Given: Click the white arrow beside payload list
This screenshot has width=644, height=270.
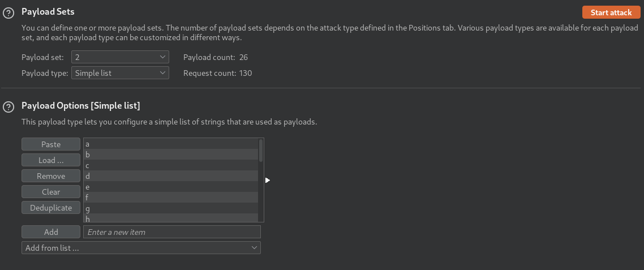Looking at the screenshot, I should click(x=267, y=180).
